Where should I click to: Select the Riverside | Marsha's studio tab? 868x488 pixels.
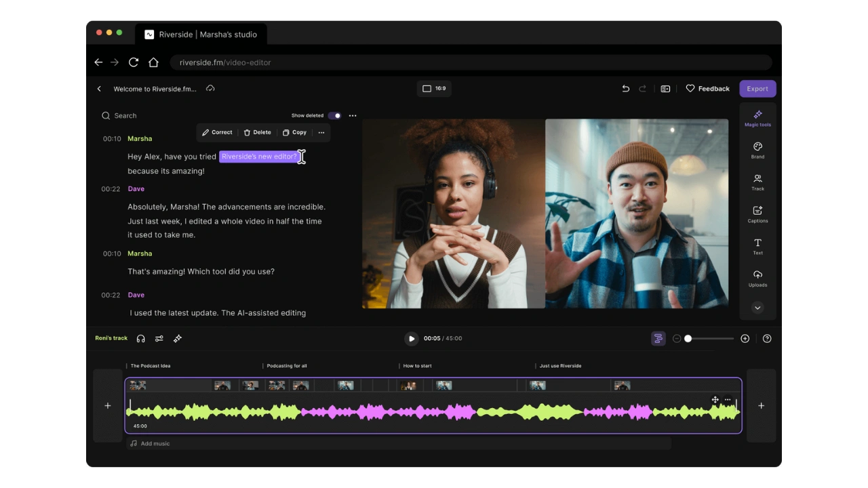[201, 35]
